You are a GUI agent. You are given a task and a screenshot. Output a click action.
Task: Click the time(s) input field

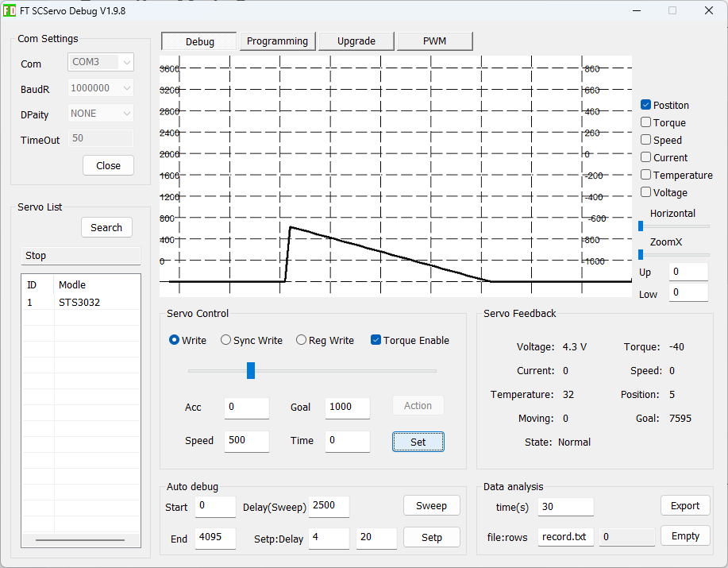point(566,507)
